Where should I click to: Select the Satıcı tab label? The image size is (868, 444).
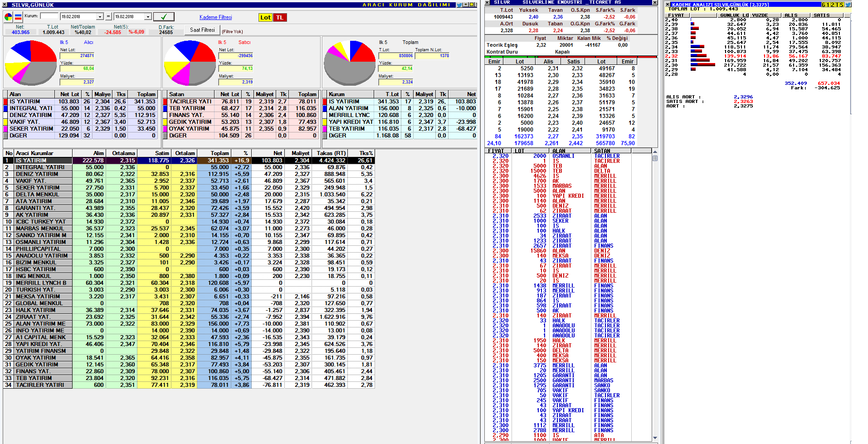[x=244, y=42]
